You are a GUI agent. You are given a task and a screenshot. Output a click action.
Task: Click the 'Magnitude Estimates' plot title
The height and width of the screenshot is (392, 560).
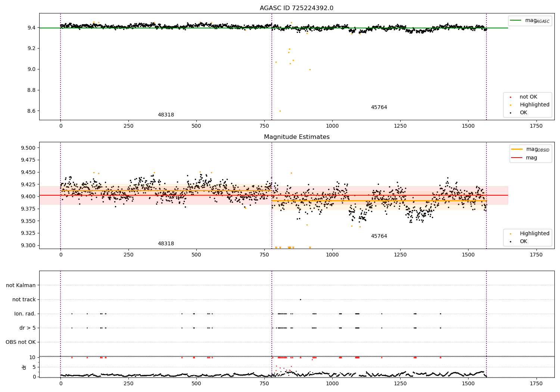[296, 137]
